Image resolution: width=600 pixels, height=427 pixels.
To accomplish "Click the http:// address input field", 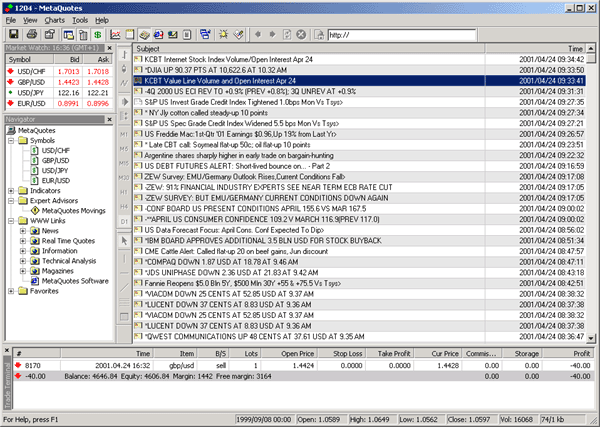I will tap(402, 35).
